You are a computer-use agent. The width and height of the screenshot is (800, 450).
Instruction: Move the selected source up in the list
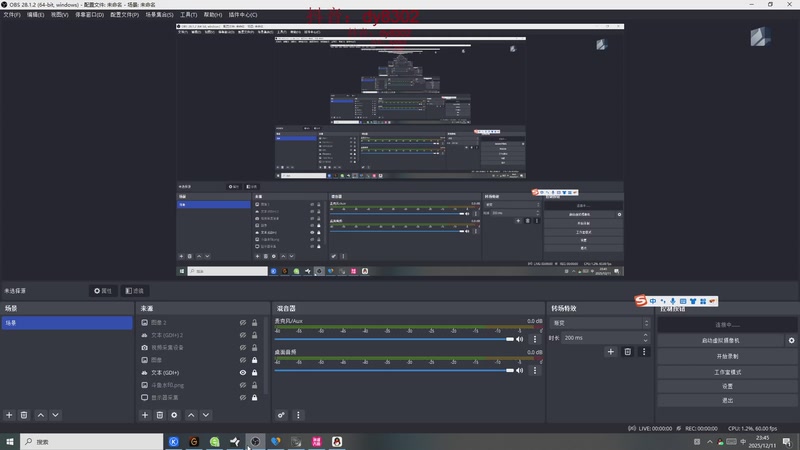(x=191, y=415)
